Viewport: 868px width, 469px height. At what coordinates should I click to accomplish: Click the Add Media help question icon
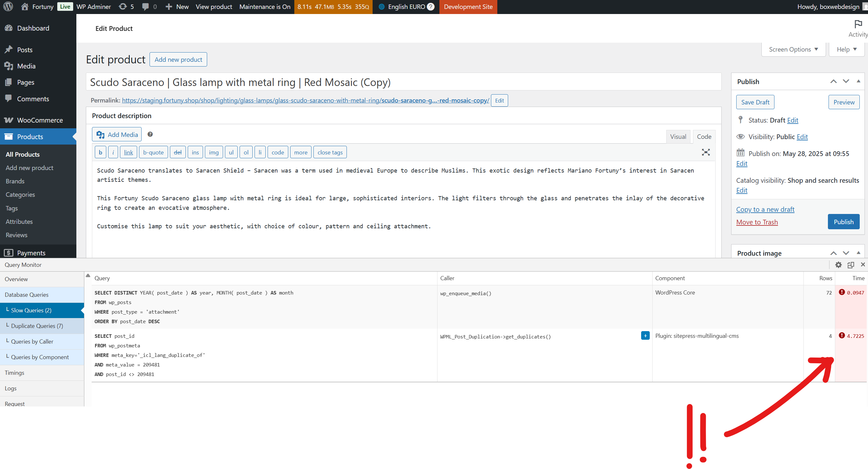click(x=150, y=134)
